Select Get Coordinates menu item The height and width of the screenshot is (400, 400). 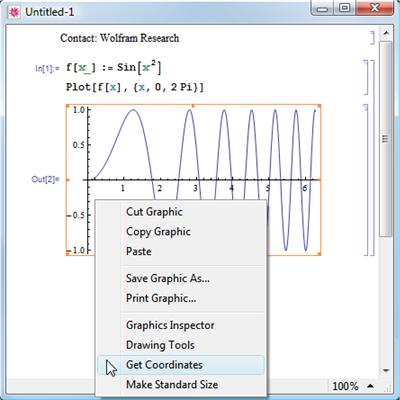point(181,365)
